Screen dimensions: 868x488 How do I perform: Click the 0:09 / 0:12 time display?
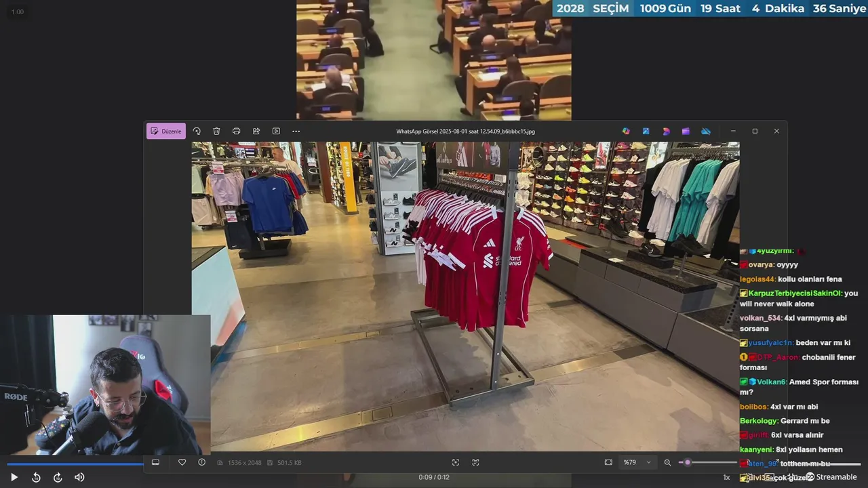434,477
